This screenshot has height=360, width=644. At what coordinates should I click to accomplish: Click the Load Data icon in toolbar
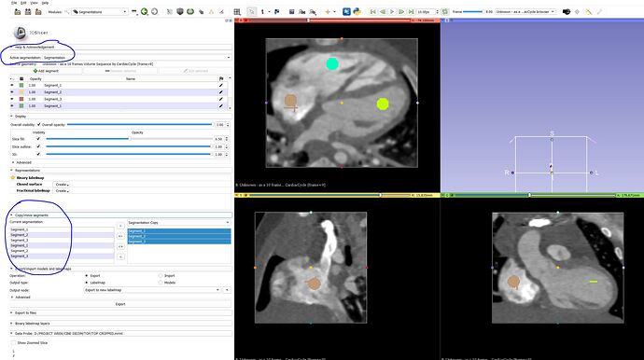coord(18,12)
